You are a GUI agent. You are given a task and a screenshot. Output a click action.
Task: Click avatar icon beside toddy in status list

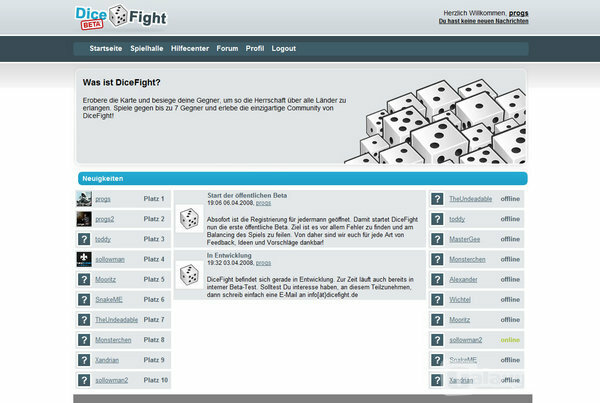(x=437, y=219)
